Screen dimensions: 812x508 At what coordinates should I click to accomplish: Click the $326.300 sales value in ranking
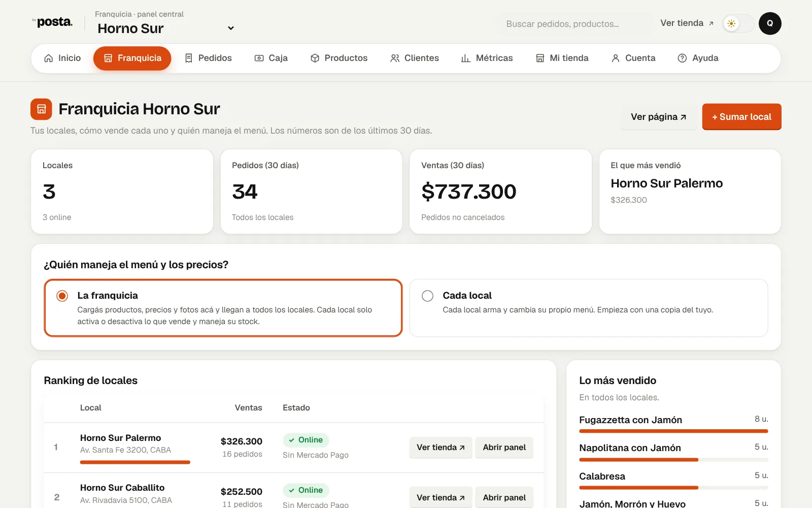click(242, 441)
